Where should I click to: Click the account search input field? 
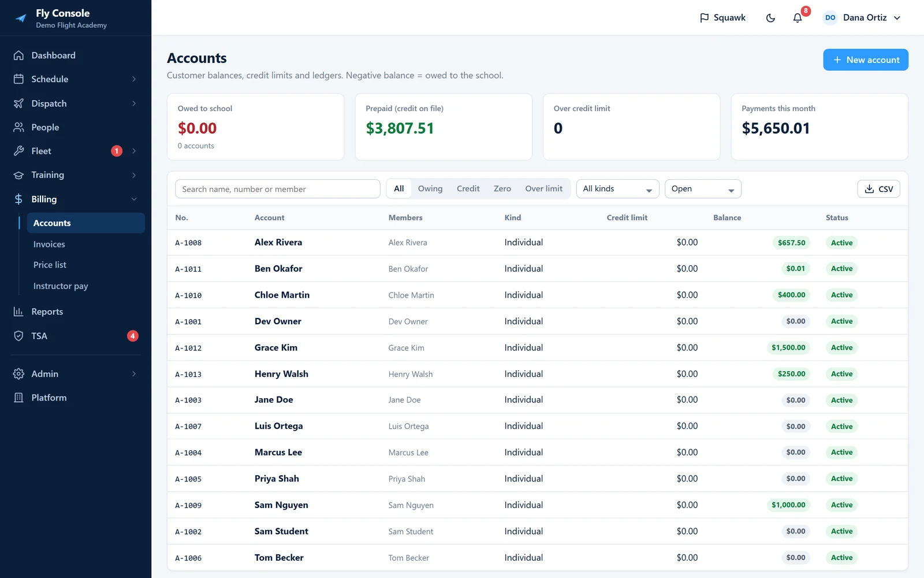click(x=278, y=189)
